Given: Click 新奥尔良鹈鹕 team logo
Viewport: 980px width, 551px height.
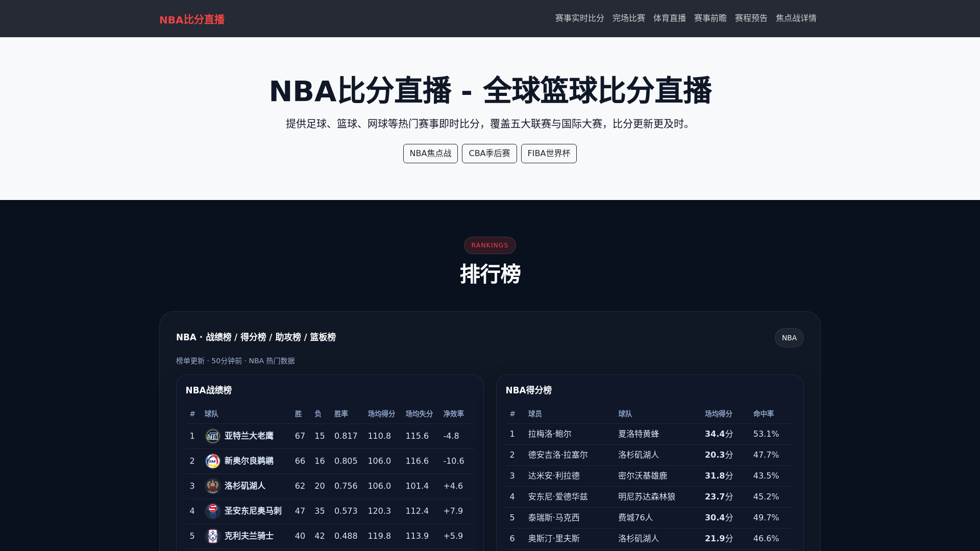Looking at the screenshot, I should [x=212, y=461].
